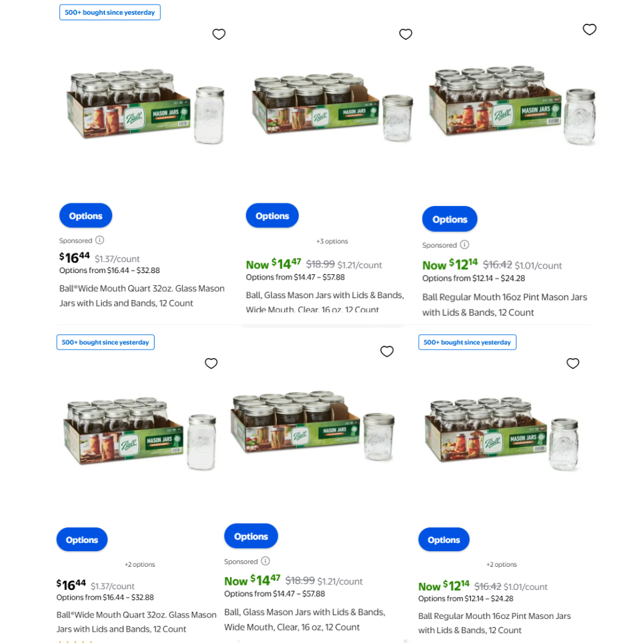Tap heart icon on bottom-left quart jars

(211, 363)
